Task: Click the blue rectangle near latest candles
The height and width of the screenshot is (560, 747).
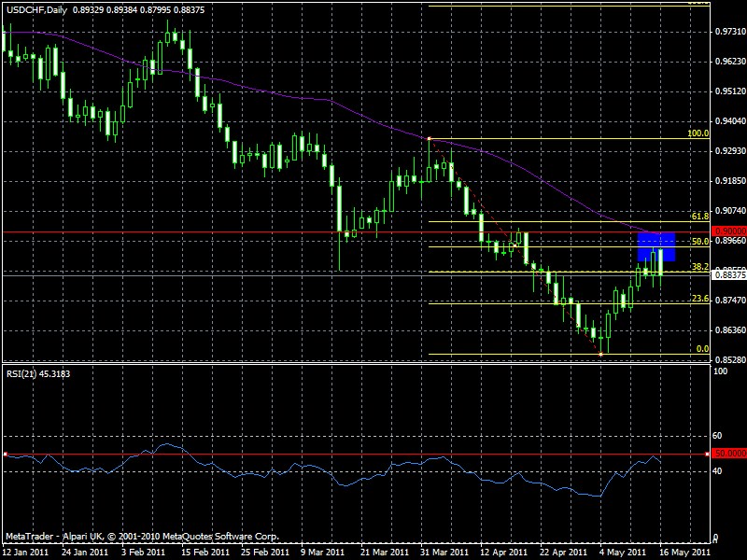Action: click(x=655, y=245)
